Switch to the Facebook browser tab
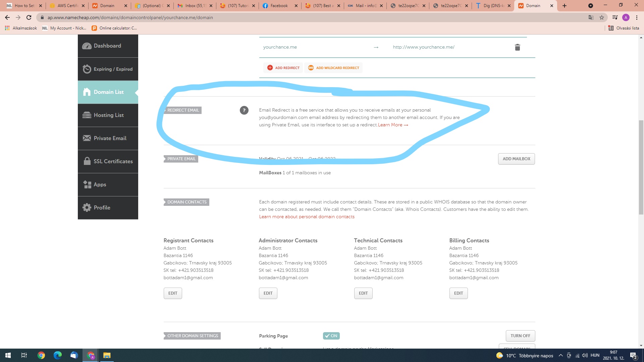The image size is (644, 362). tap(279, 6)
